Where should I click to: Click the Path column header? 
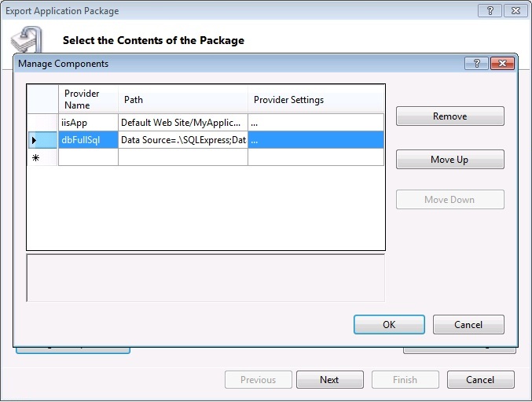(183, 99)
